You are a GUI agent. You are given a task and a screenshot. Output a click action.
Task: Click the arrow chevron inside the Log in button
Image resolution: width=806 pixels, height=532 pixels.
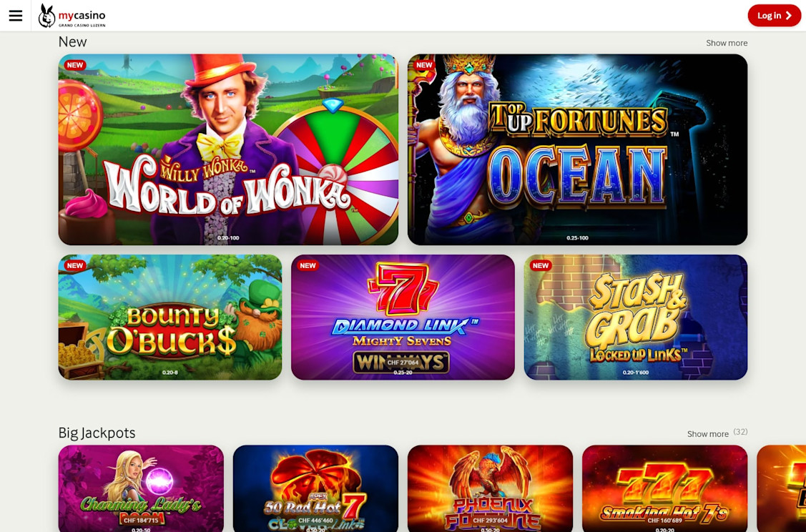point(789,16)
